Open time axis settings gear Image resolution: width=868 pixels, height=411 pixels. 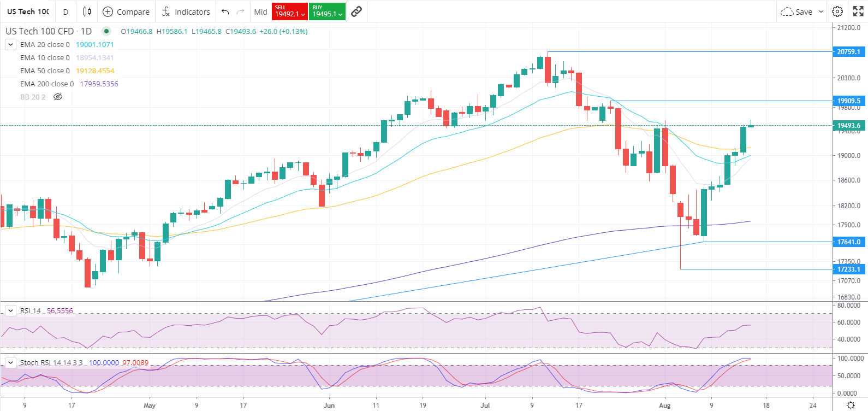pyautogui.click(x=851, y=405)
